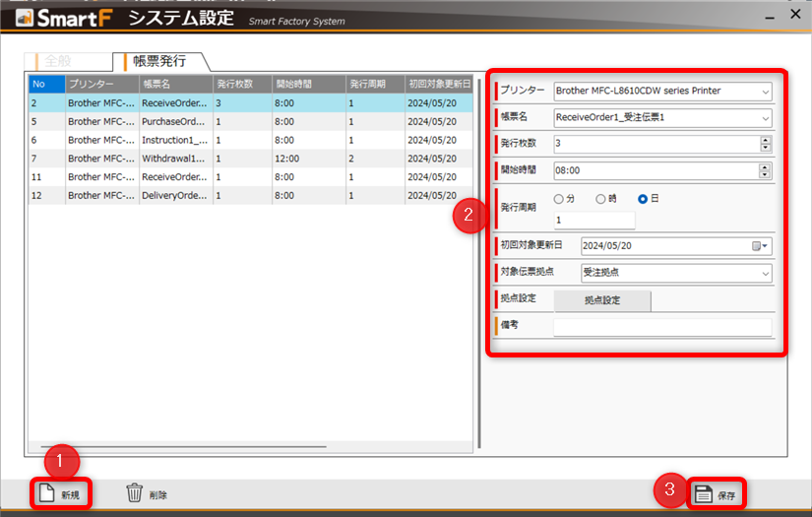Click the 保存 save icon
This screenshot has width=812, height=517.
pos(703,494)
